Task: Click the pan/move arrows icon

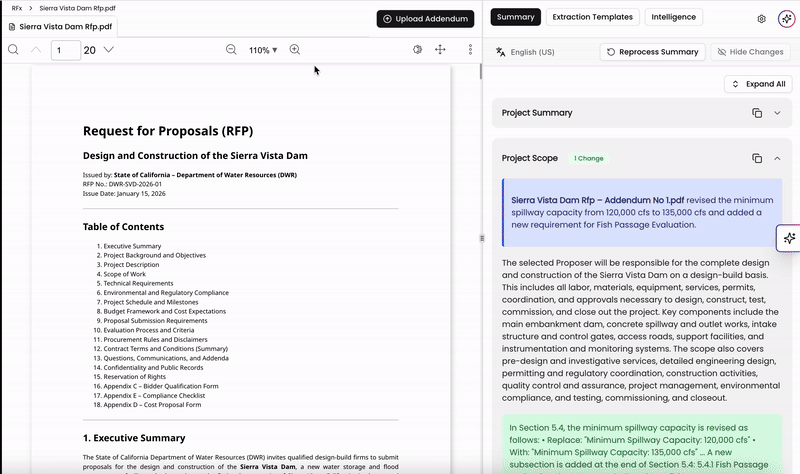Action: [x=440, y=49]
